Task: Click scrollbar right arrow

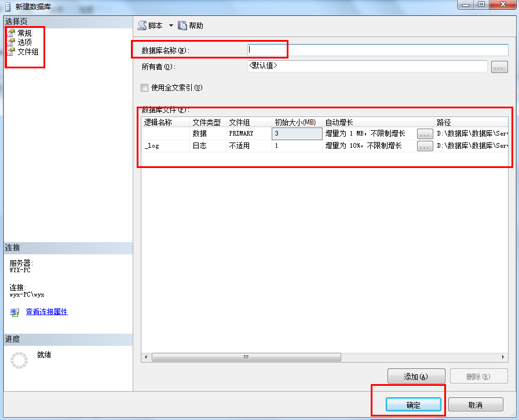Action: point(503,357)
